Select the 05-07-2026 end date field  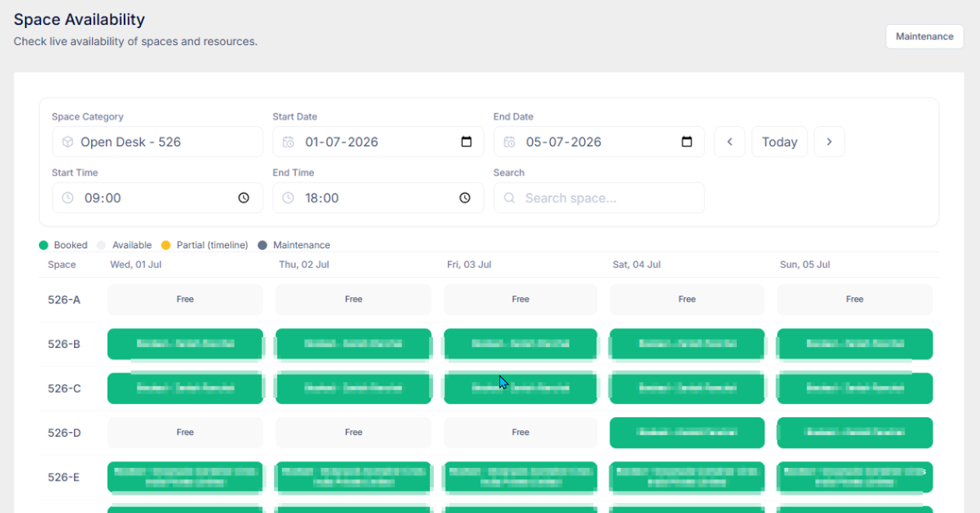599,142
